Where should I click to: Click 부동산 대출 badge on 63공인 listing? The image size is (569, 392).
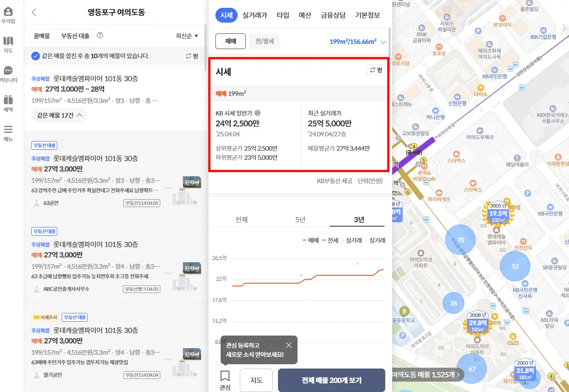pos(44,145)
